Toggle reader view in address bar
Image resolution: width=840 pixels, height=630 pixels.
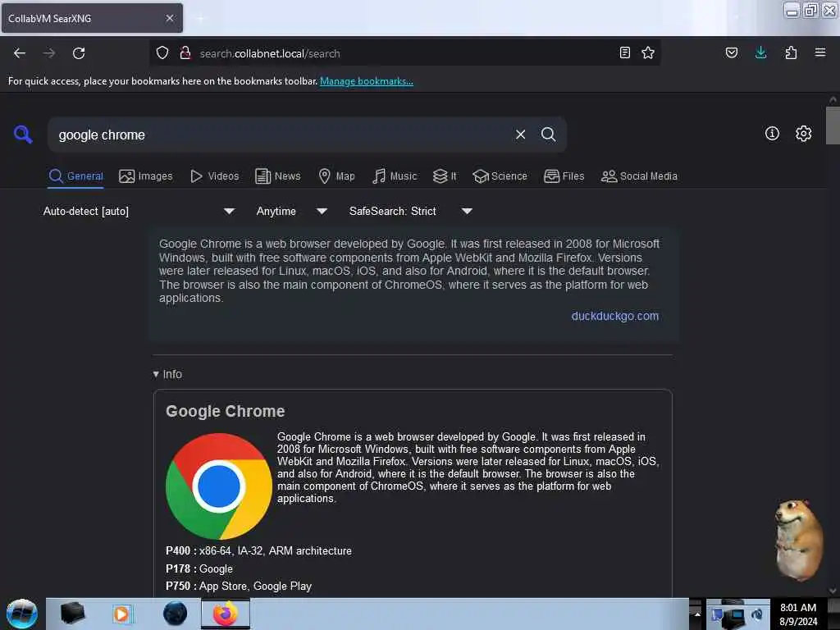click(x=624, y=52)
